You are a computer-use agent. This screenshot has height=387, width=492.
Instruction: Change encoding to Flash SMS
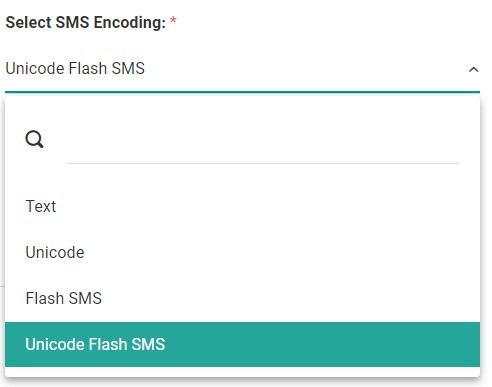click(242, 298)
